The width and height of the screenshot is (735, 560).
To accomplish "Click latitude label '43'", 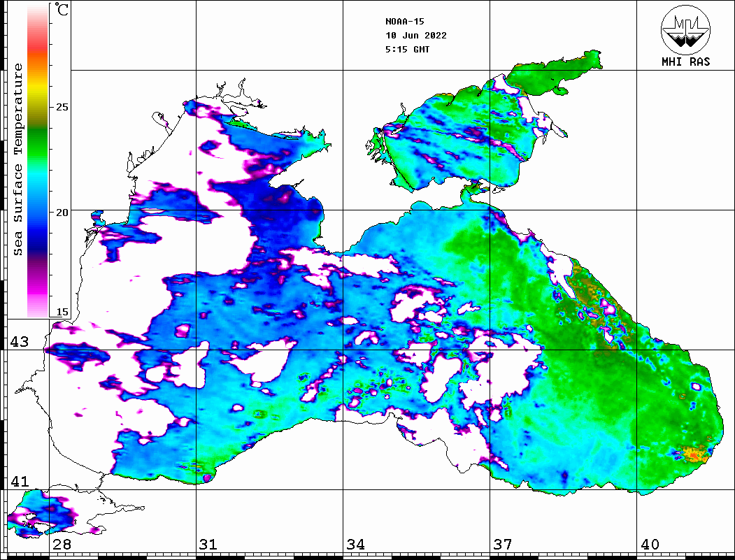I will (x=20, y=342).
